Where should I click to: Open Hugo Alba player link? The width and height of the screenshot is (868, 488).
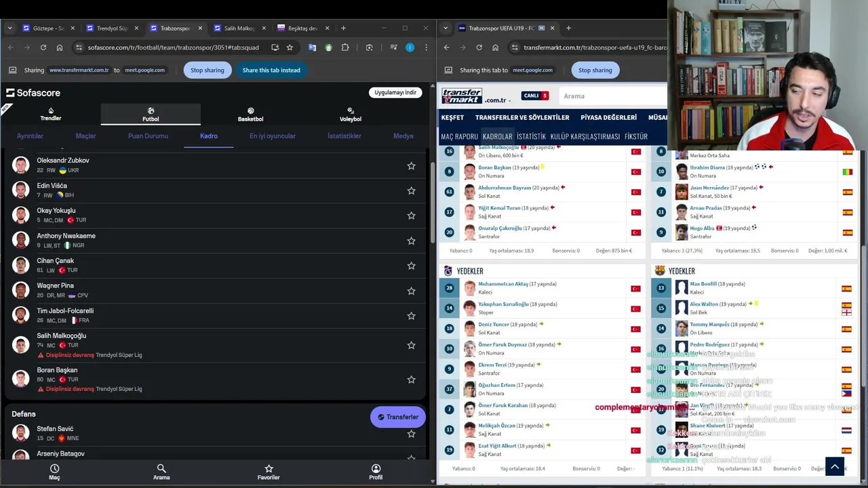[x=702, y=228]
